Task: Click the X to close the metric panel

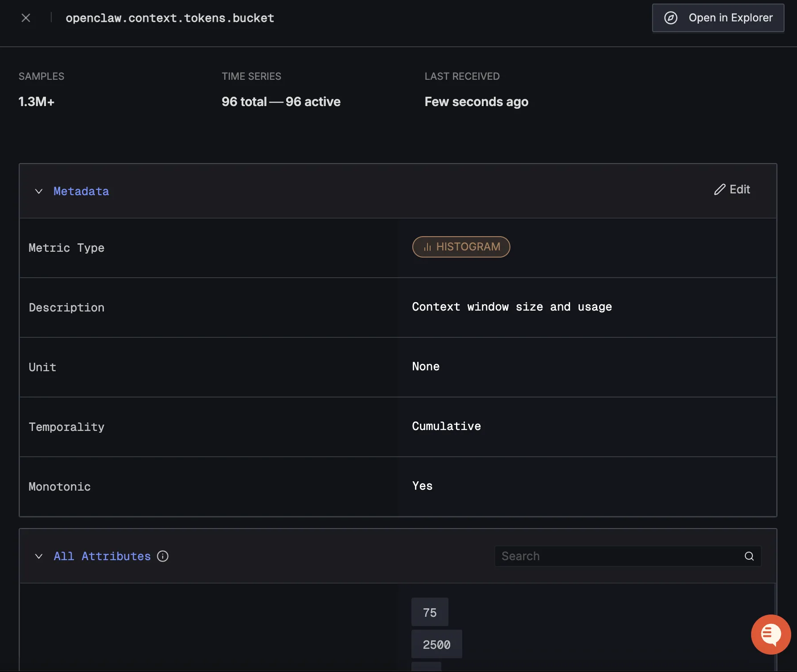Action: pos(25,18)
